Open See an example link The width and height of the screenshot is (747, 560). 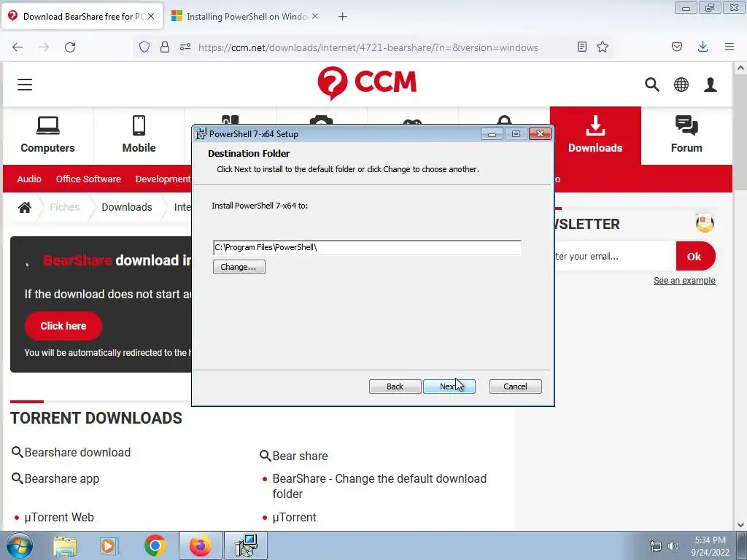[x=684, y=281]
